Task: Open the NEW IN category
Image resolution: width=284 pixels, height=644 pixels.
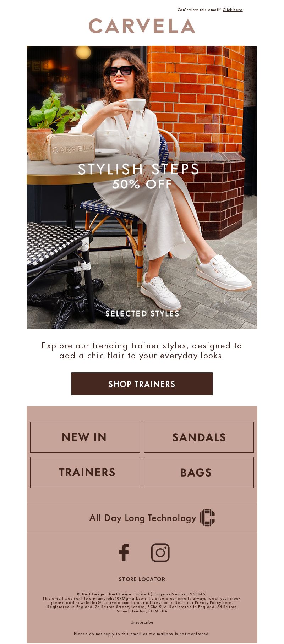Action: pos(85,437)
